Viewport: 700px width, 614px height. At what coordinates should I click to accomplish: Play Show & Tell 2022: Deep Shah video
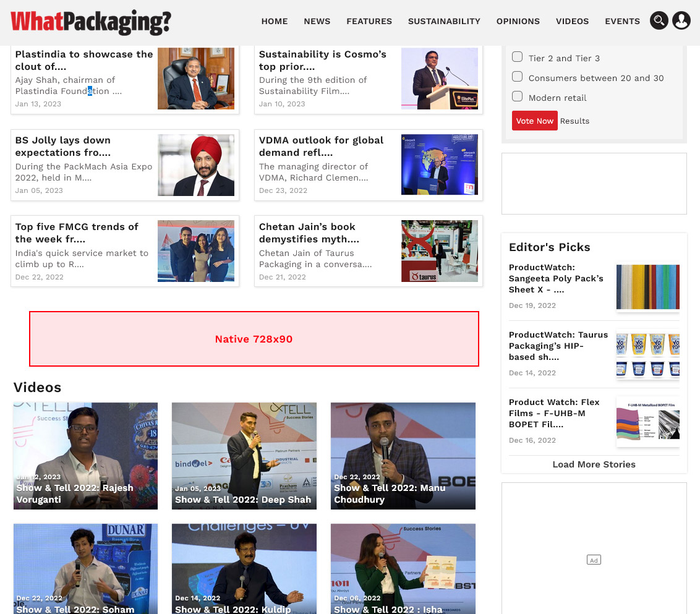point(244,456)
